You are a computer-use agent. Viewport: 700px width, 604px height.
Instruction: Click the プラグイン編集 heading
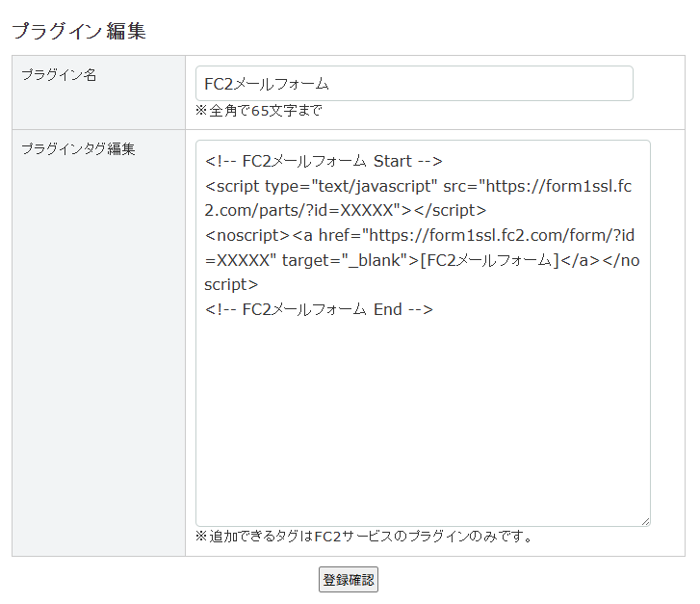[x=79, y=30]
